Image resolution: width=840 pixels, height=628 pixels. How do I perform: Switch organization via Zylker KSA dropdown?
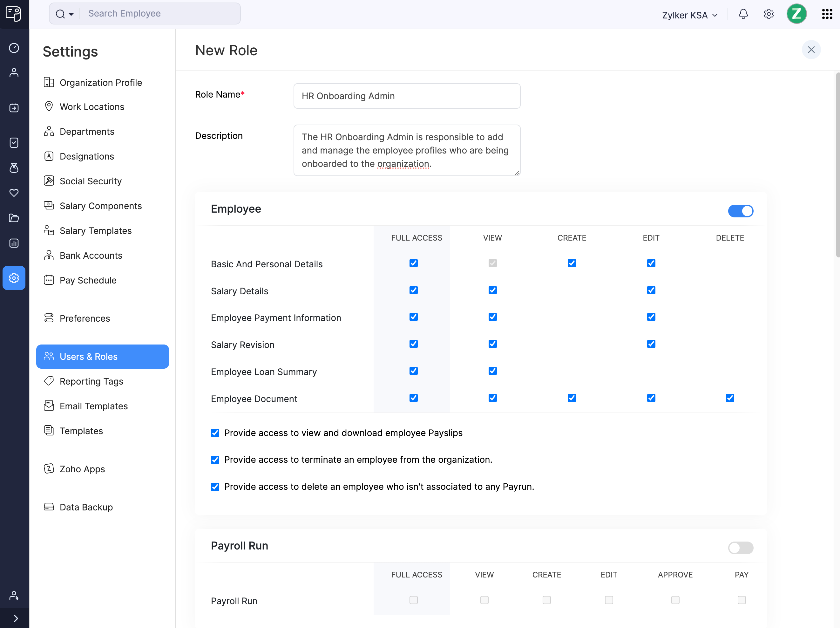click(690, 15)
